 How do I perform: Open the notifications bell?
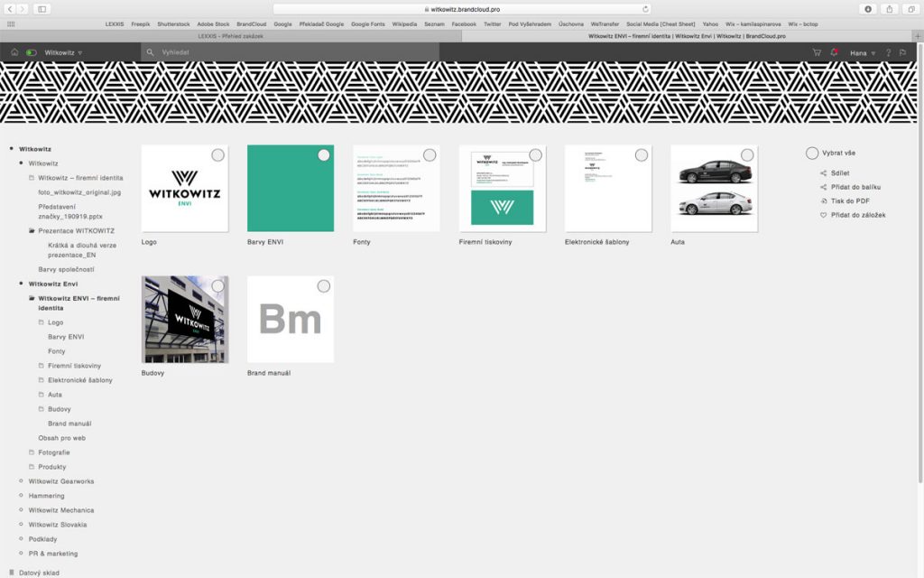click(834, 52)
